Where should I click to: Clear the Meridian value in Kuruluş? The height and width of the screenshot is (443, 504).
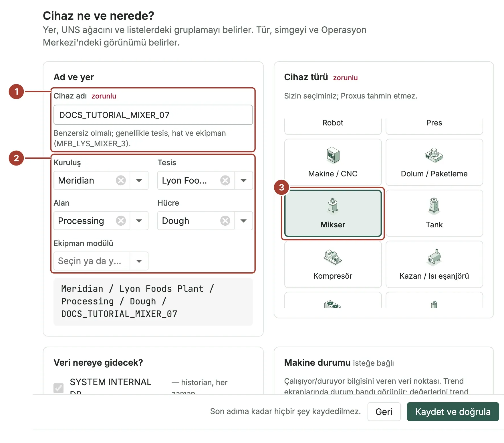click(x=121, y=180)
